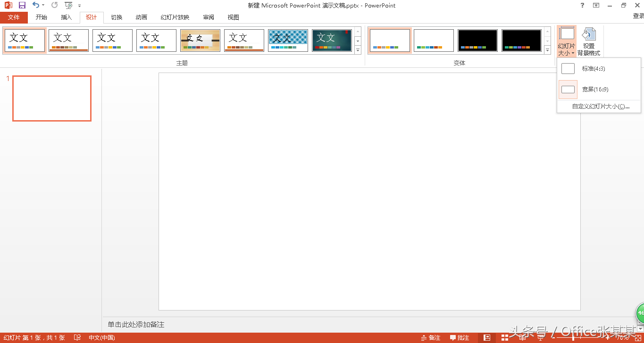Click the grayed Redo icon

(x=54, y=5)
